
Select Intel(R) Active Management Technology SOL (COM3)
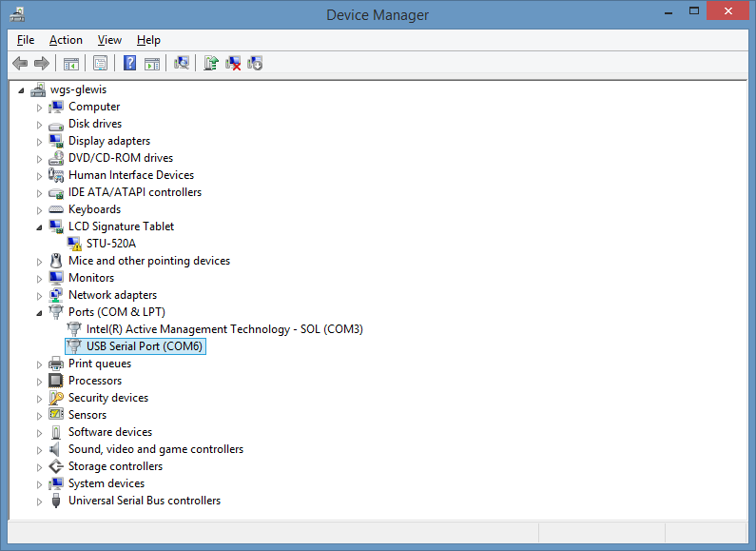tap(224, 329)
